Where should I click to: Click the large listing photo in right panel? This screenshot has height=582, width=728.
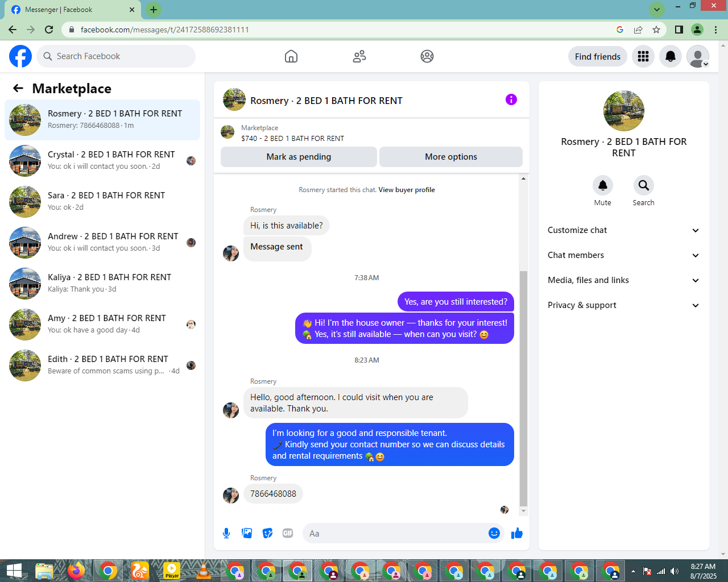624,111
